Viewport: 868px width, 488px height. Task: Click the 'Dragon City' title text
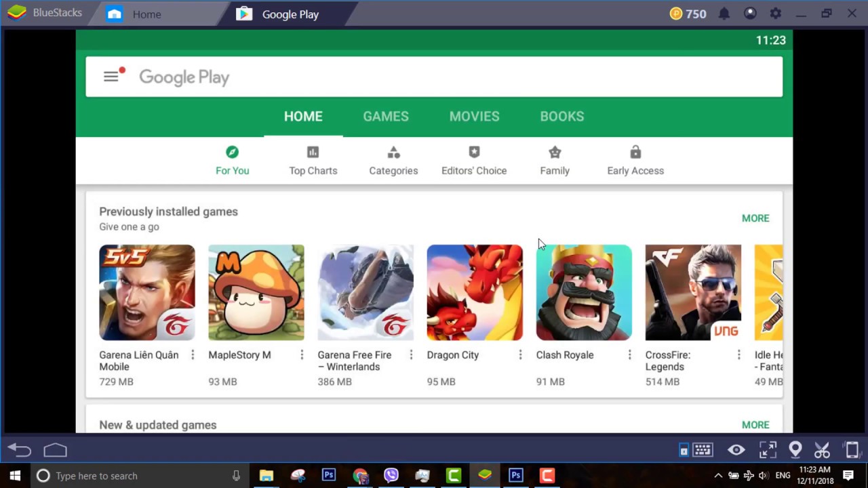[x=453, y=355]
